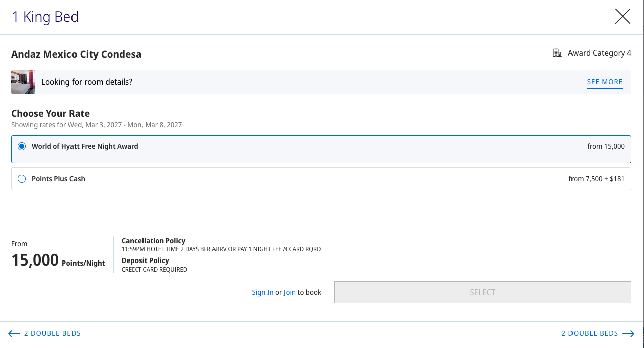This screenshot has width=644, height=348.
Task: Go to previous room 2 DOUBLE BEDS
Action: pos(44,333)
